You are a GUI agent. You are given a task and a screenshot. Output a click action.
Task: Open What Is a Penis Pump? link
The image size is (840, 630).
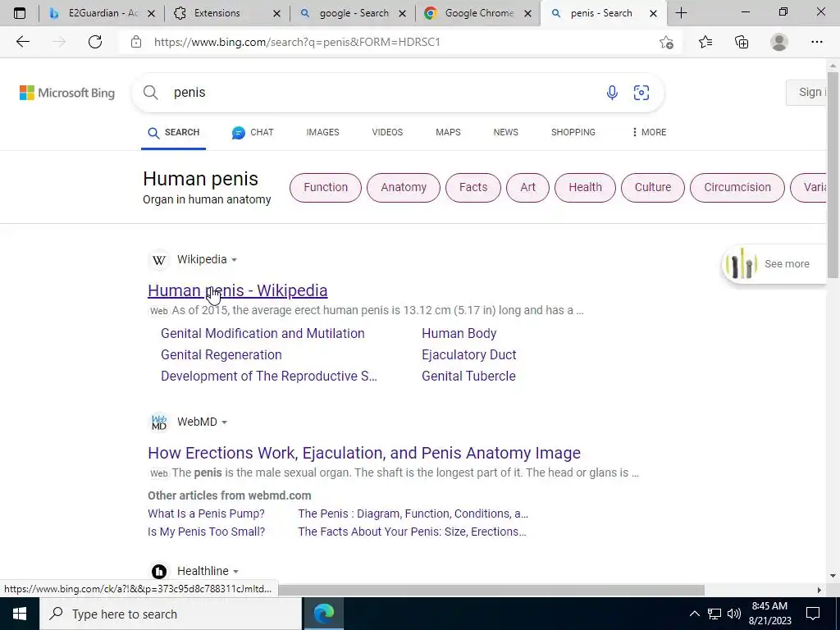pos(206,514)
